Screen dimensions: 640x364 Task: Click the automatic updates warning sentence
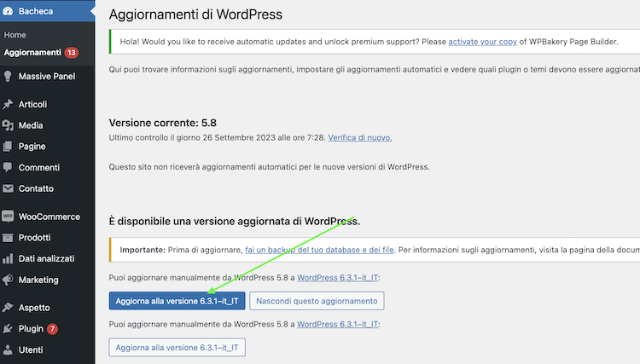point(269,167)
